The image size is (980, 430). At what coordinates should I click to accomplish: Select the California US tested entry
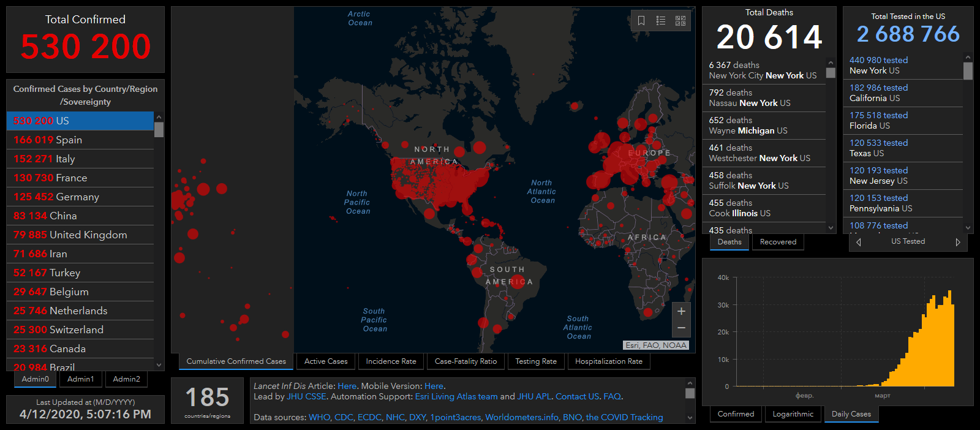pyautogui.click(x=903, y=93)
